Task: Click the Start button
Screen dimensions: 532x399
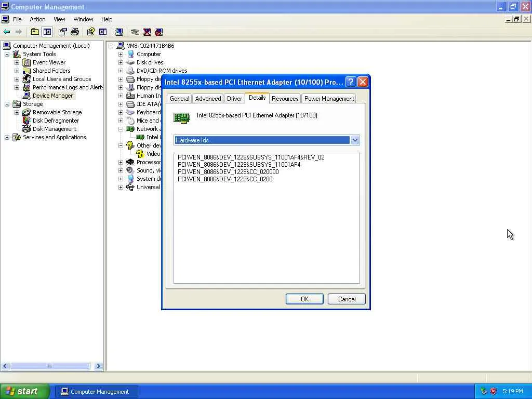Action: (24, 391)
